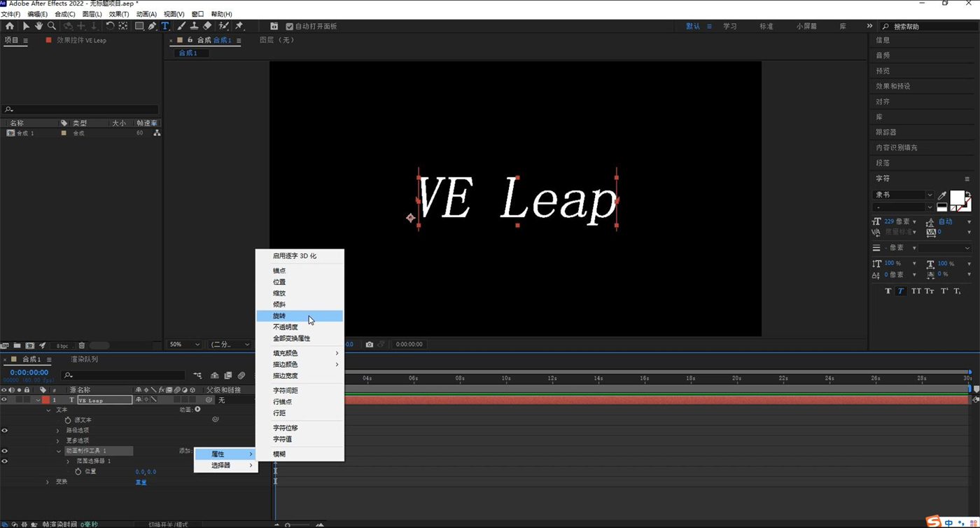Select the Puppet Pin tool
This screenshot has width=980, height=528.
coord(239,26)
